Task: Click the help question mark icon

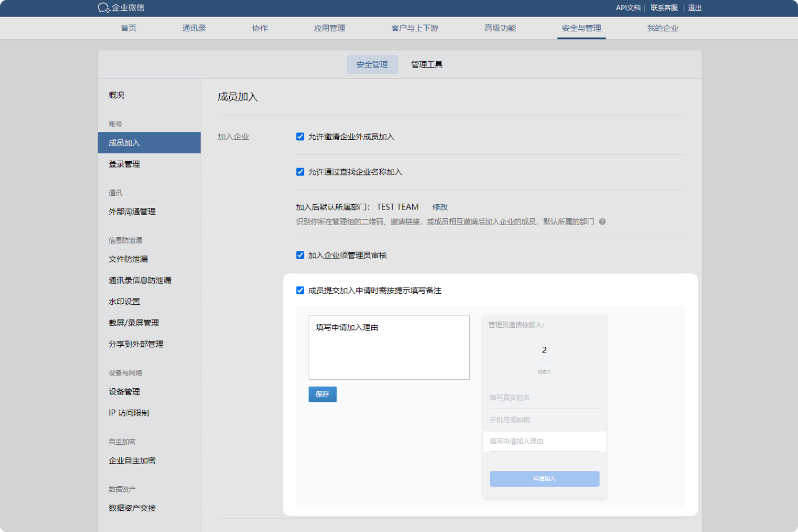Action: tap(602, 222)
